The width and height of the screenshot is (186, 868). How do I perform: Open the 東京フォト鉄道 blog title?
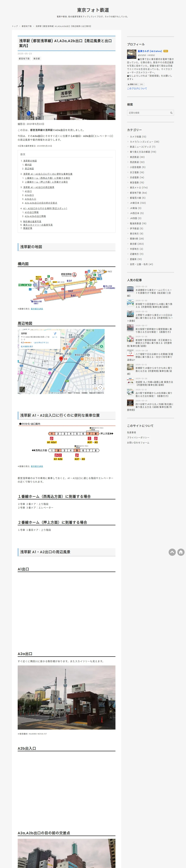point(93,10)
